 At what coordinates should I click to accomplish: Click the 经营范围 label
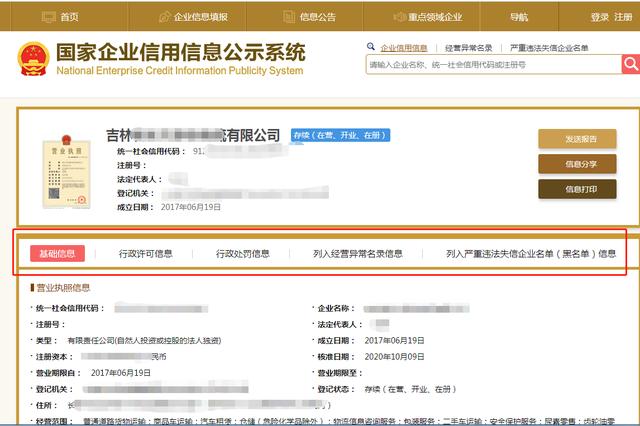[x=53, y=421]
